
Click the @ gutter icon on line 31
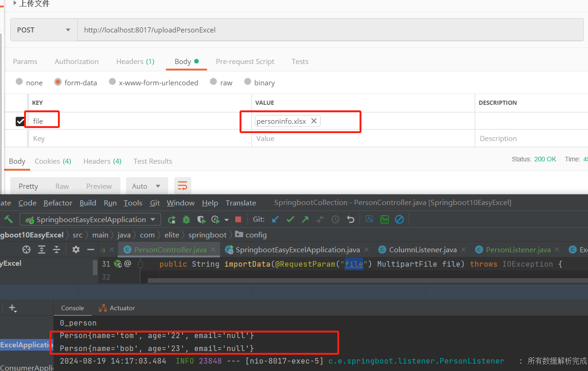[128, 264]
